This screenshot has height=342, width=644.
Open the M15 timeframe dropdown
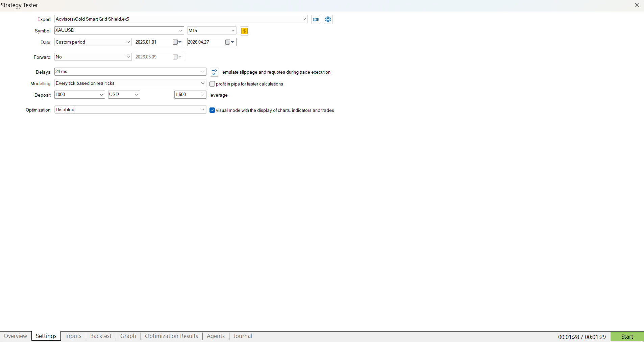212,31
